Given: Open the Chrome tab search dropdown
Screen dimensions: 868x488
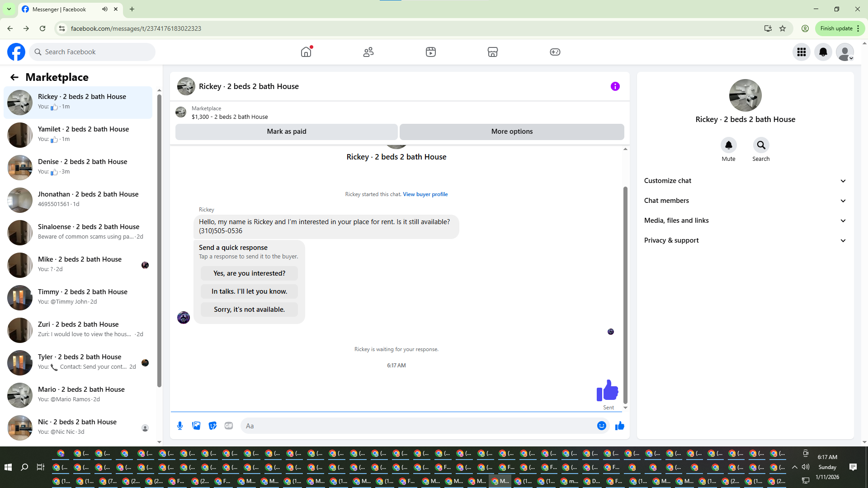Looking at the screenshot, I should tap(9, 9).
